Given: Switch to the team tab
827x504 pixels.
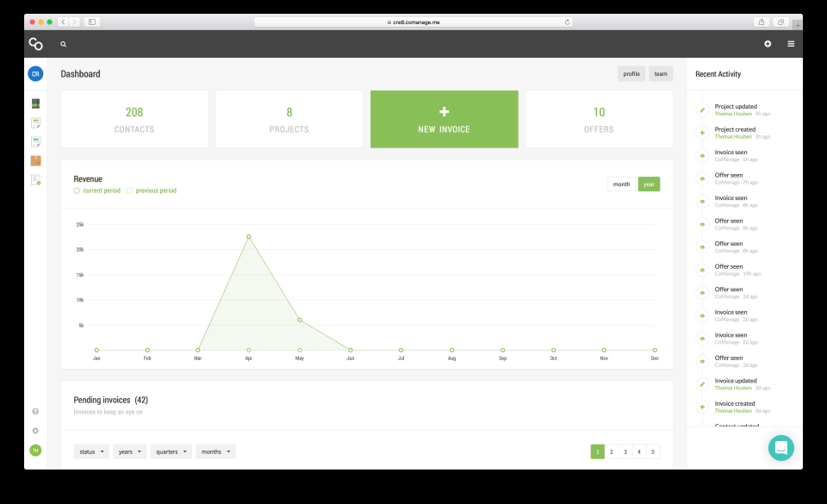Looking at the screenshot, I should [x=661, y=73].
